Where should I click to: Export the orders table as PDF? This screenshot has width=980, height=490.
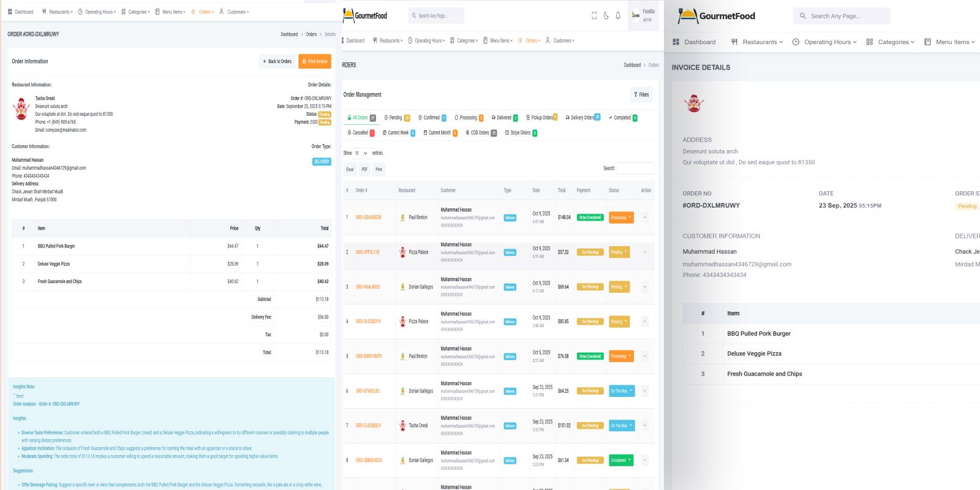click(364, 170)
